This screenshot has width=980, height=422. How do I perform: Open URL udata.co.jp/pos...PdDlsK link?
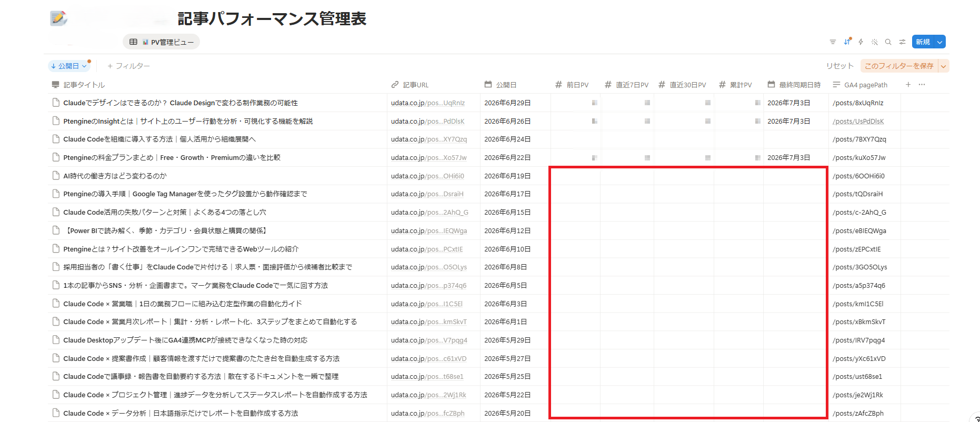tap(427, 121)
